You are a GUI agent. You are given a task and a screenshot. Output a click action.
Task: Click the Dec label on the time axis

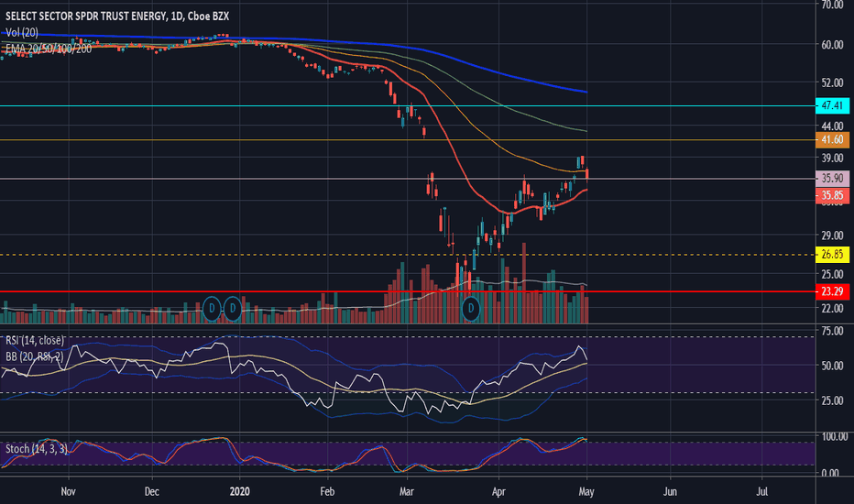[x=151, y=491]
